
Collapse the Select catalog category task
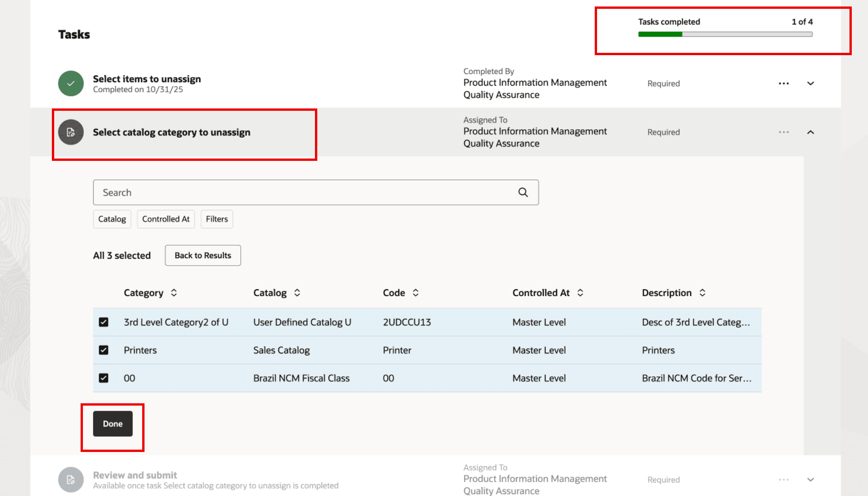pyautogui.click(x=811, y=132)
